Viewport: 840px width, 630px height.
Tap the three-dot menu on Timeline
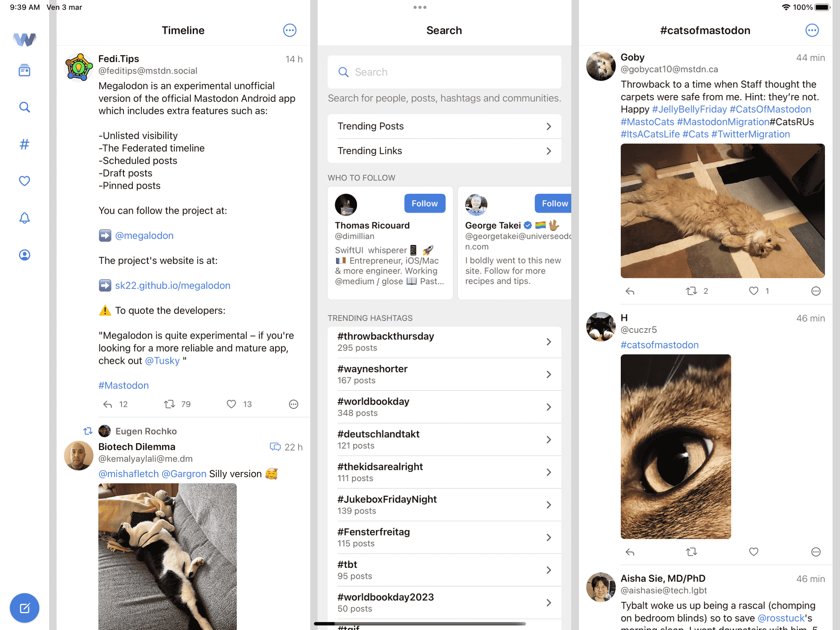(x=289, y=29)
